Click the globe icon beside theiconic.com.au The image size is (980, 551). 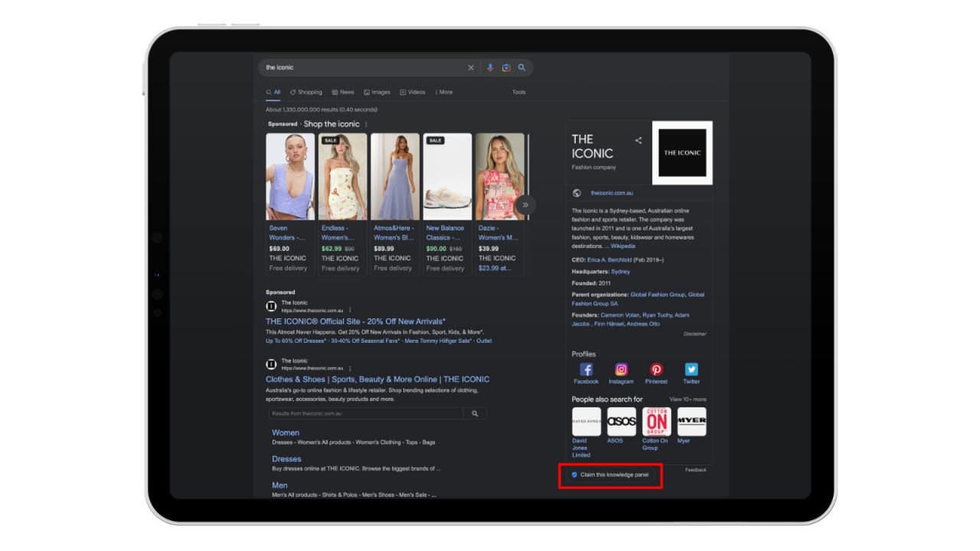(x=577, y=193)
